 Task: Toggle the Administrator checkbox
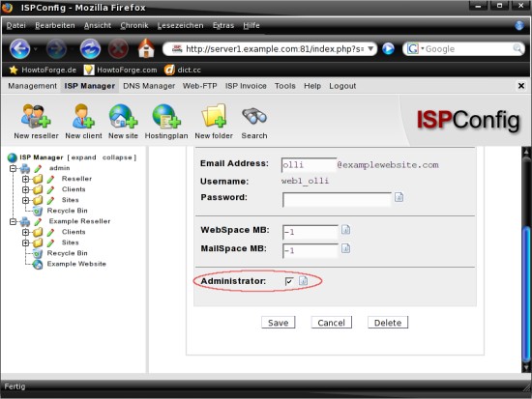tap(289, 281)
